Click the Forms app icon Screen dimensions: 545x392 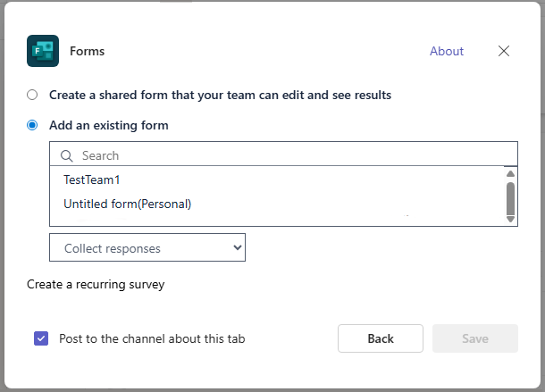click(43, 51)
